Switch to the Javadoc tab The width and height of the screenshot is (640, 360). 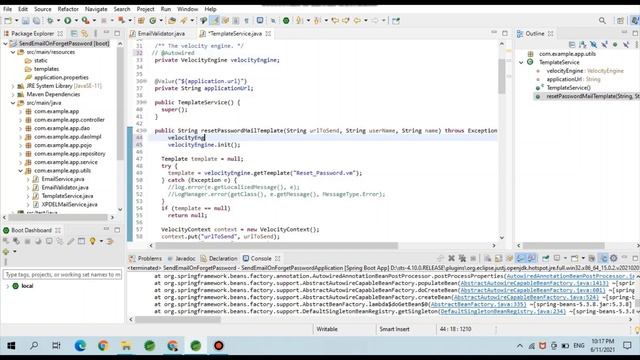(x=181, y=258)
